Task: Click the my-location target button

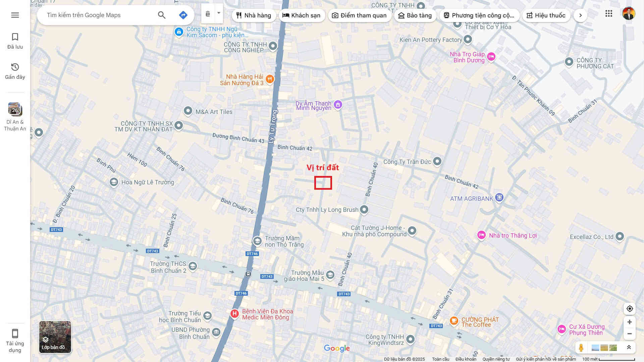Action: click(630, 309)
